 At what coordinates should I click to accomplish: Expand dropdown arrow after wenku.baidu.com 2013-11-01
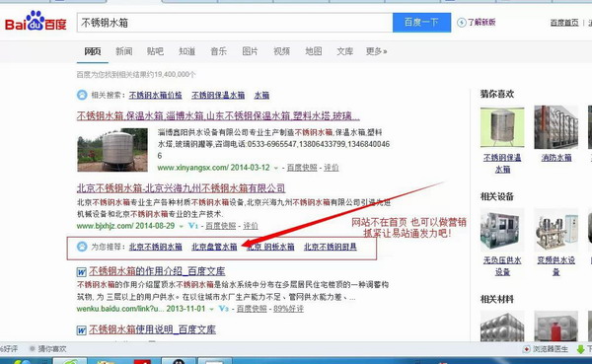pos(212,309)
